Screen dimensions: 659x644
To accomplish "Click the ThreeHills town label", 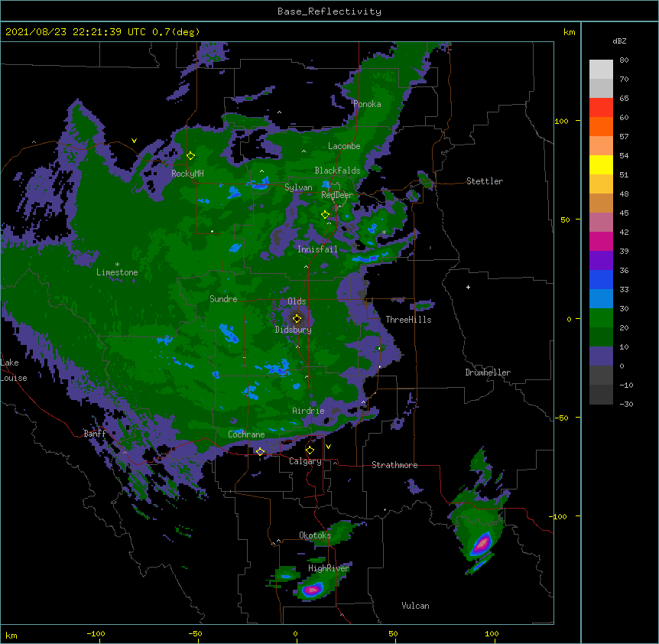I will click(408, 320).
